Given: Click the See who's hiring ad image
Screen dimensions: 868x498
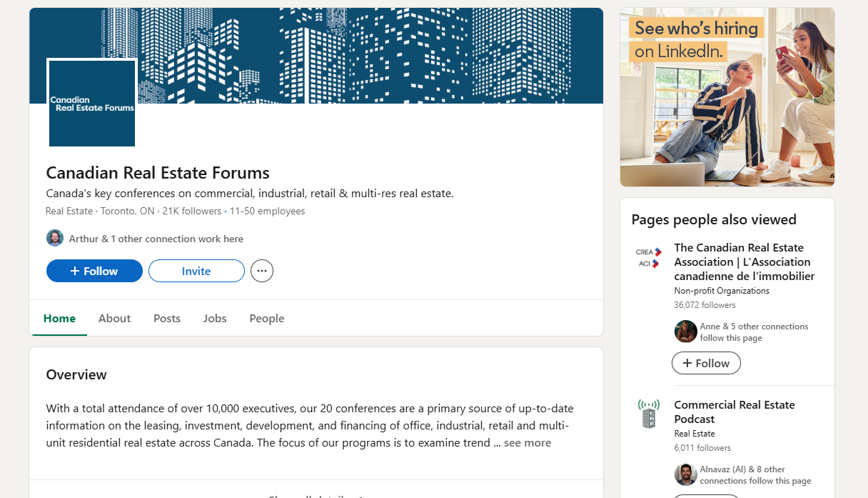Looking at the screenshot, I should coord(727,97).
